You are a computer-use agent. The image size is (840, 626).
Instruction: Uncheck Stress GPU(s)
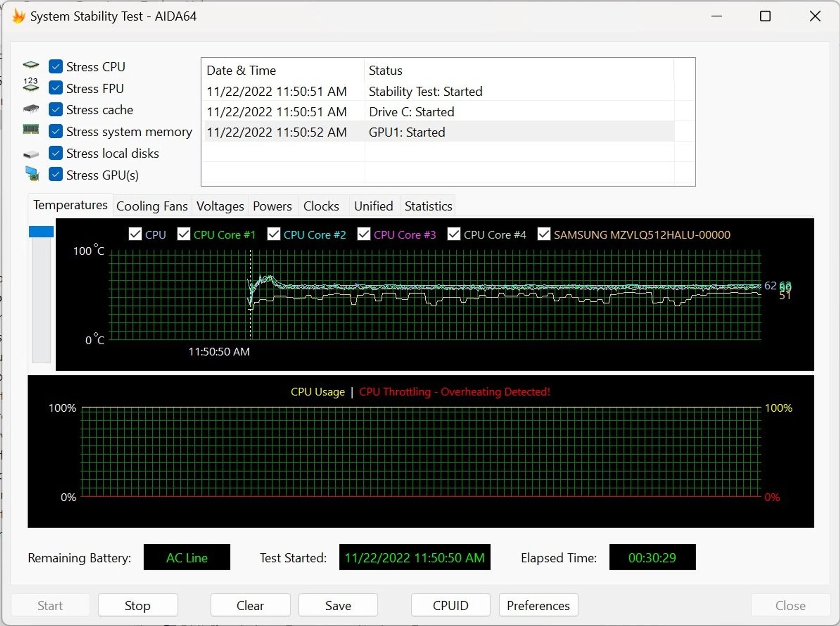(x=56, y=174)
